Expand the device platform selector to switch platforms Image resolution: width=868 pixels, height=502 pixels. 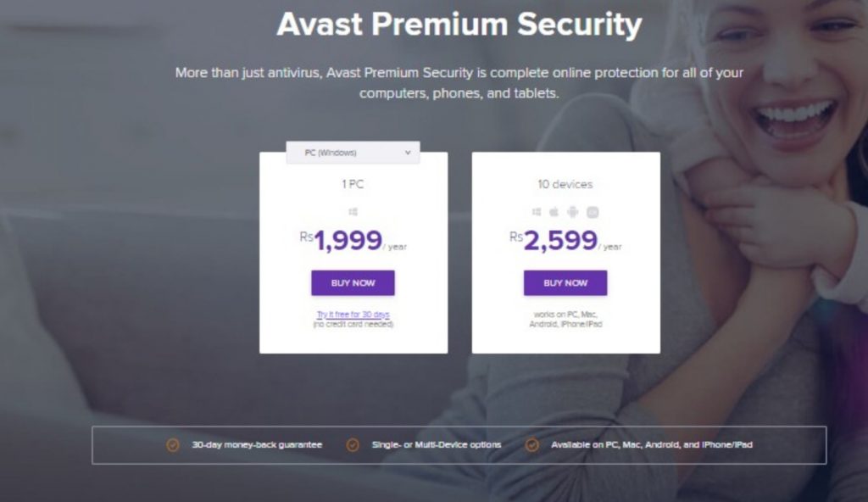[352, 152]
